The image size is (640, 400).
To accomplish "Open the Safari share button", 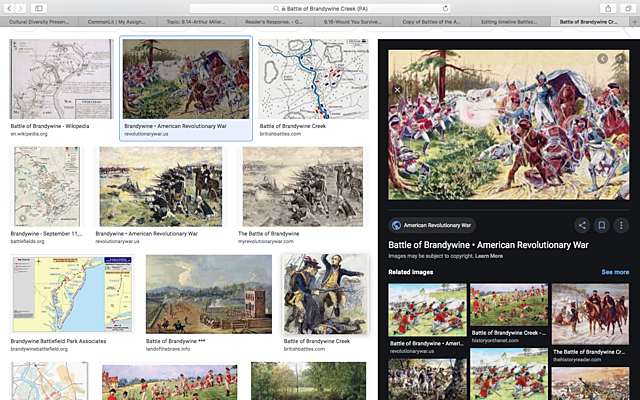I will click(608, 8).
